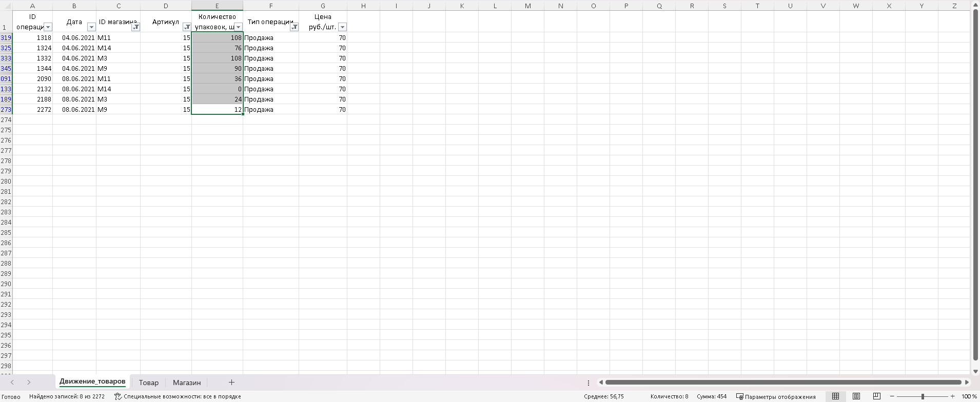Viewport: 980px width, 402px height.
Task: Switch to the Товар sheet tab
Action: click(x=149, y=383)
